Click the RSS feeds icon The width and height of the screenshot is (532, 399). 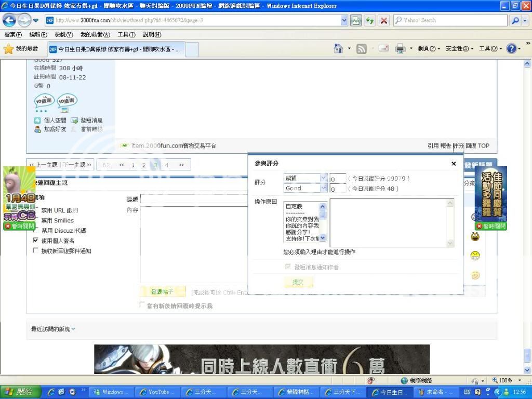click(362, 48)
